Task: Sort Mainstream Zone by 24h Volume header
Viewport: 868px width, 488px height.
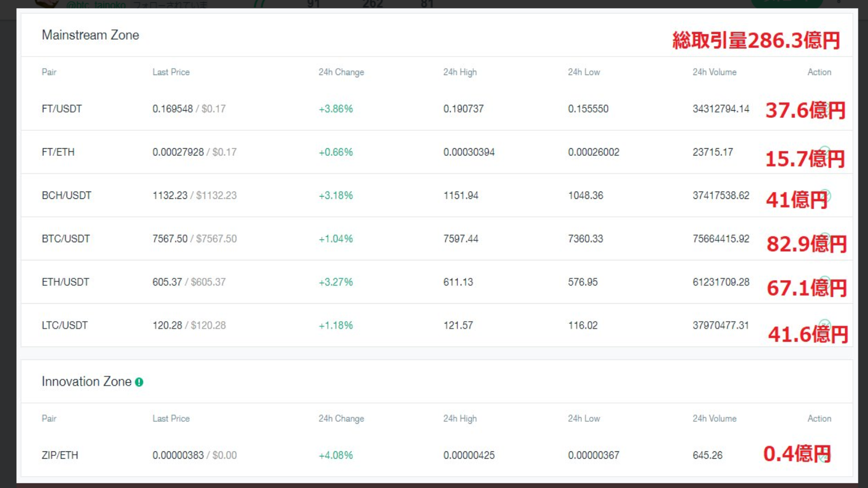Action: click(x=714, y=72)
